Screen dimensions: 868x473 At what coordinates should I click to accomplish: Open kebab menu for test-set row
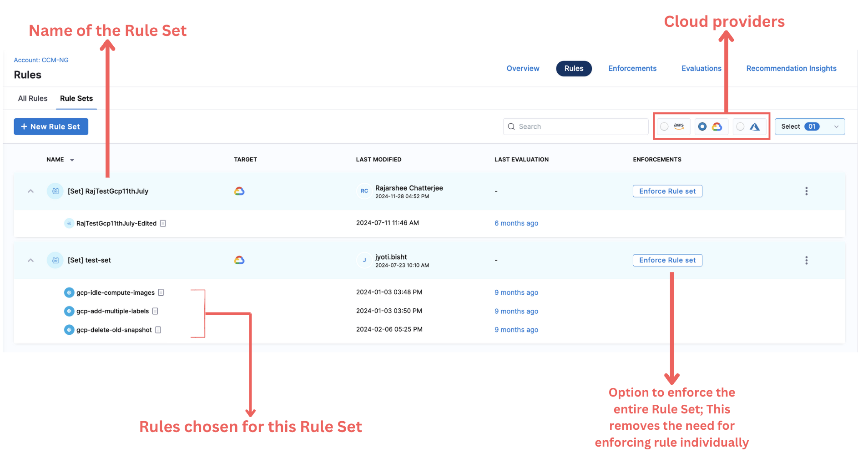[x=806, y=260]
